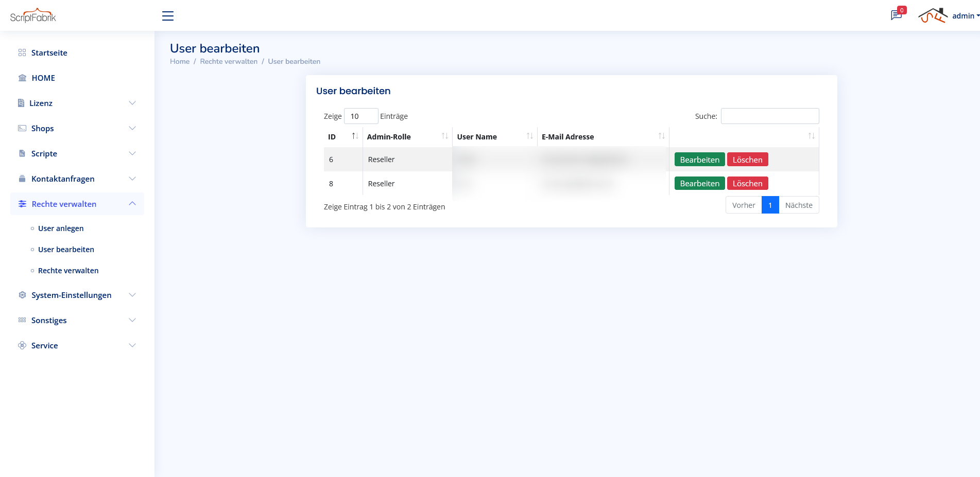Click the Shops sidebar icon
Viewport: 980px width, 477px height.
22,128
